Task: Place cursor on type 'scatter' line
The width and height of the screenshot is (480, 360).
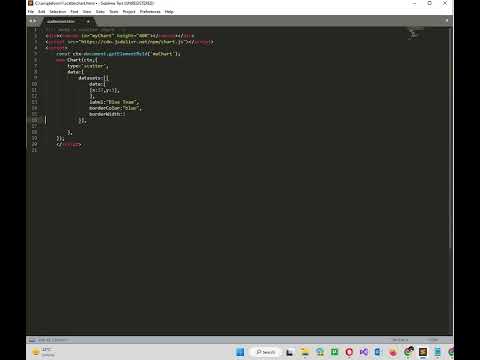Action: coord(88,66)
